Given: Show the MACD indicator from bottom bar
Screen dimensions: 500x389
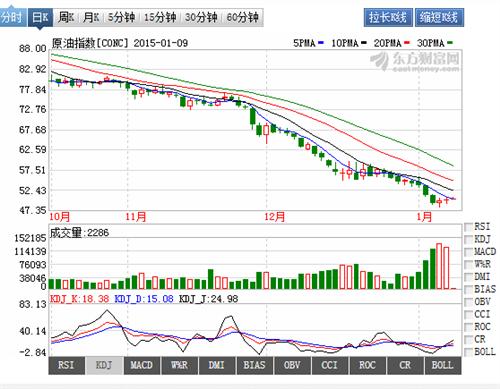Looking at the screenshot, I should pos(142,365).
